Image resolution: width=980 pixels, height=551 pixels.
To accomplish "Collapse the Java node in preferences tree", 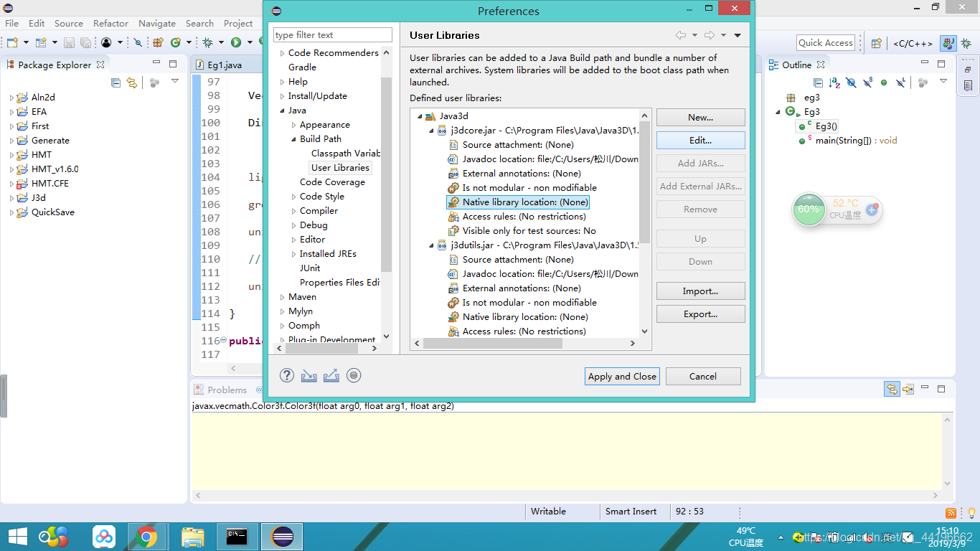I will pos(282,110).
